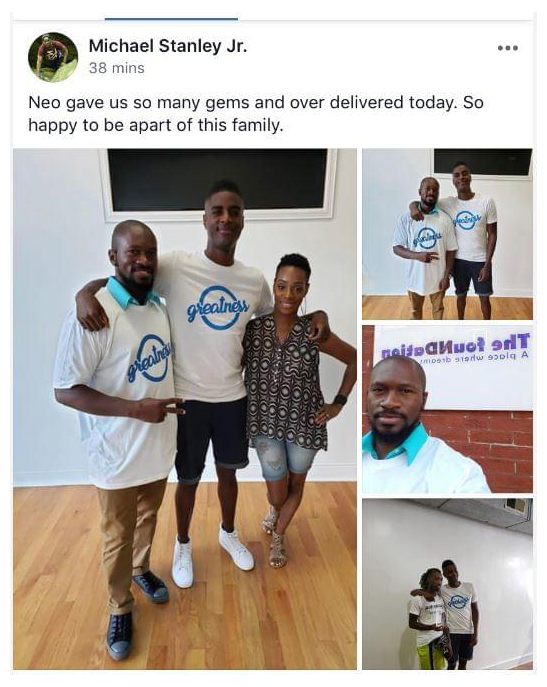Viewport: 547px width, 687px height.
Task: View the bottom-right photo of two people
Action: click(448, 584)
